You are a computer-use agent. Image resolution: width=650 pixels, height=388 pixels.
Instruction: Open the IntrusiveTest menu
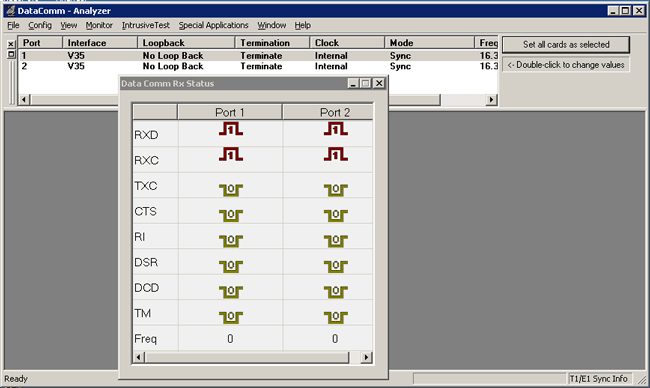tap(146, 25)
